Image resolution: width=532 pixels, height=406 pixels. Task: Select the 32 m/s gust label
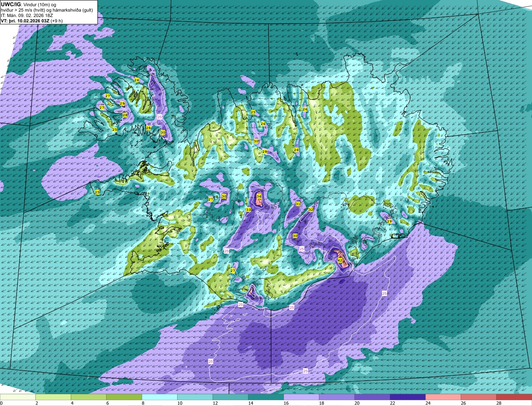310,210
